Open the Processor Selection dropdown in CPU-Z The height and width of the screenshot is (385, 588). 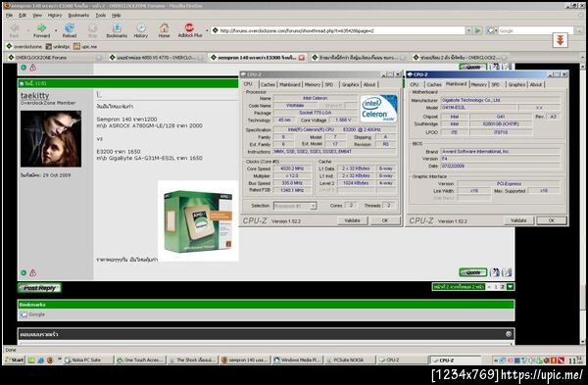point(295,206)
